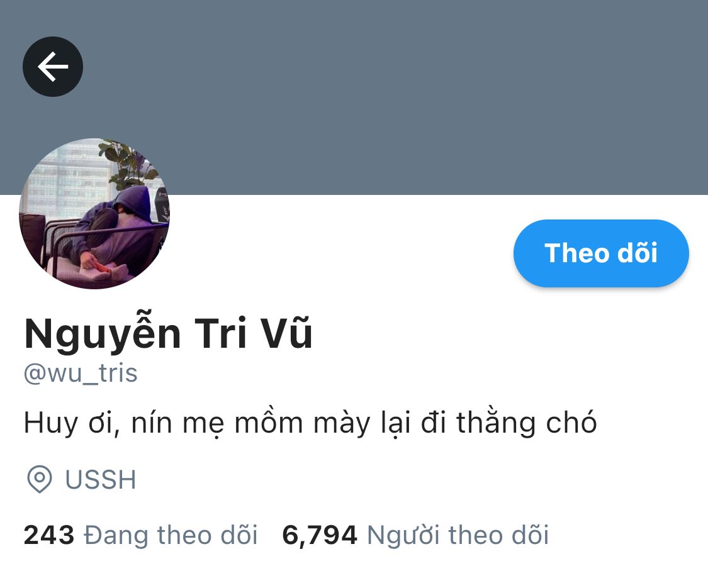
Task: Click the @wu_tris handle
Action: coord(81,373)
